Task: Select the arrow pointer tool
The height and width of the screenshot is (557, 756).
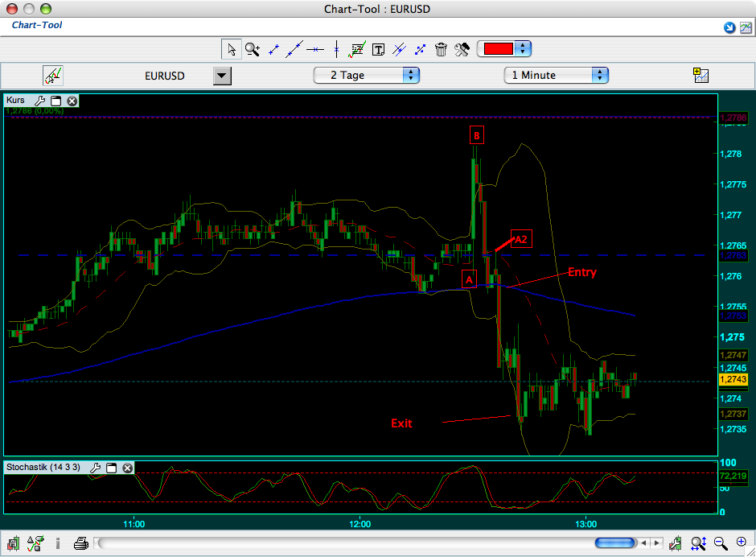Action: pos(232,49)
